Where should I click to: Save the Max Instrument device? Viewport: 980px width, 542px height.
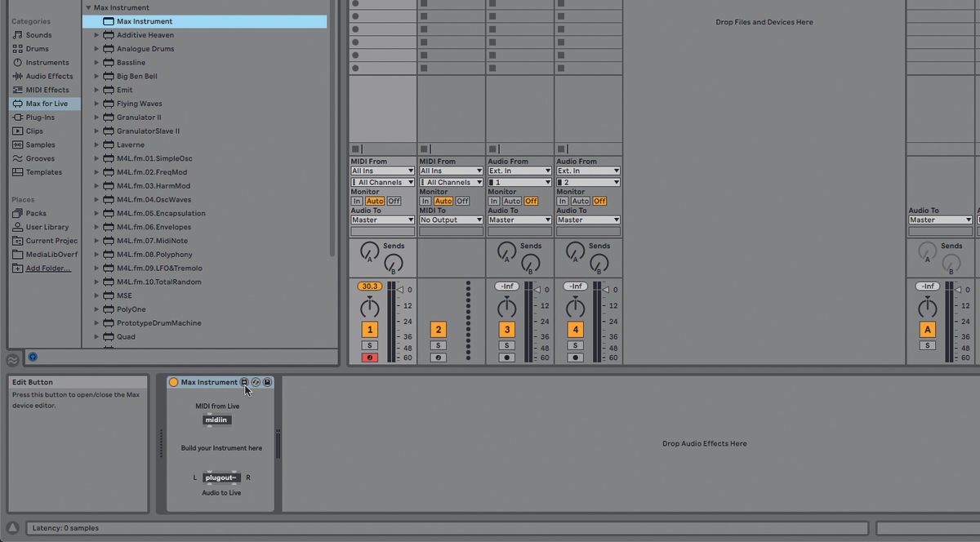(x=268, y=382)
